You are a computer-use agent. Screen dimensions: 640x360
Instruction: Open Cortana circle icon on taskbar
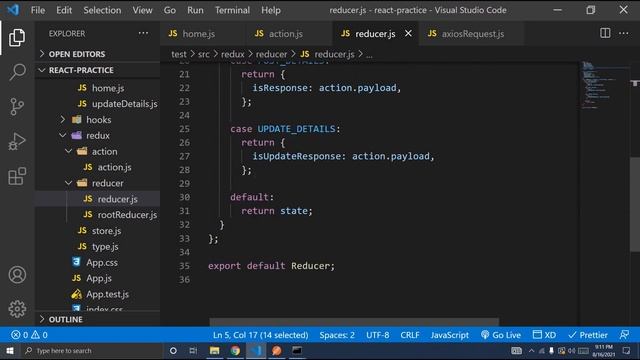(173, 351)
